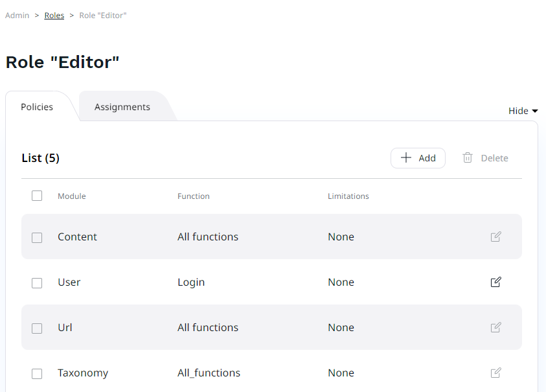Image resolution: width=546 pixels, height=392 pixels.
Task: Go to Roles breadcrumb link
Action: (54, 16)
